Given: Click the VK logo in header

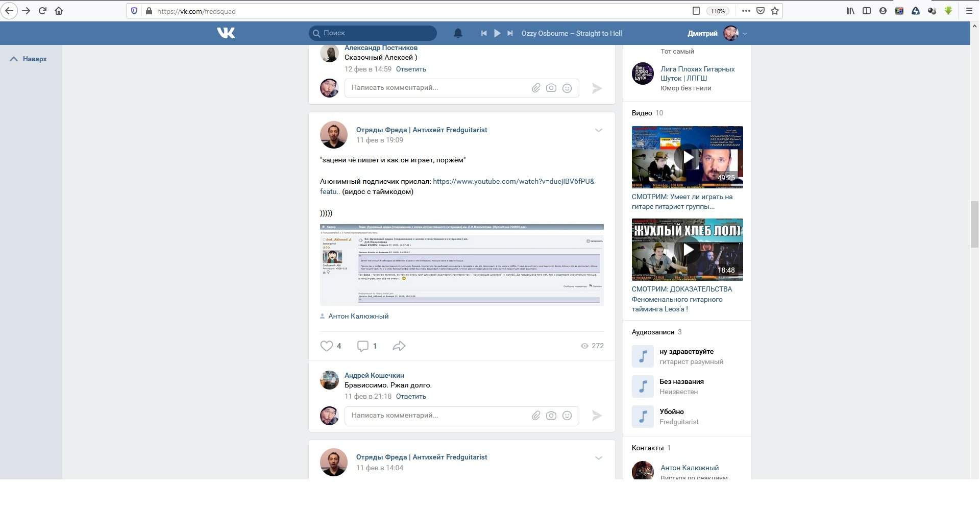Looking at the screenshot, I should click(x=226, y=33).
